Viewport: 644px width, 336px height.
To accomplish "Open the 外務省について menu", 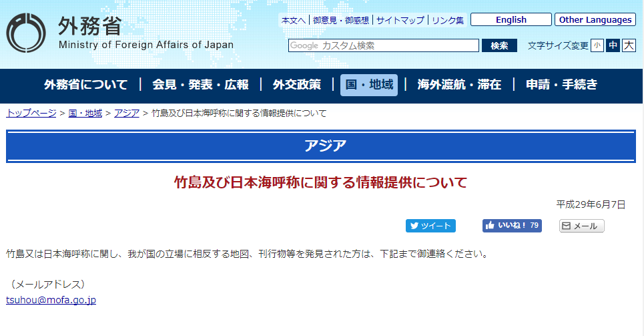I will pos(86,85).
